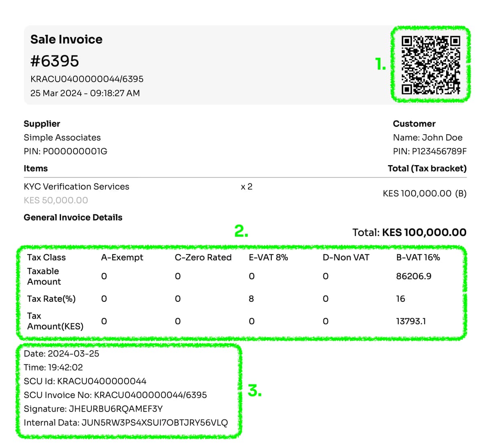Select the B-VAT 16% column header
The image size is (481, 448).
point(417,258)
